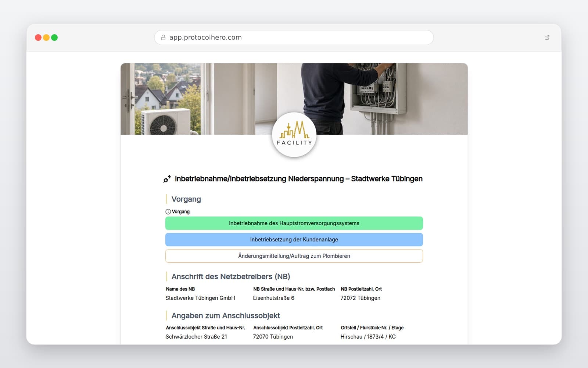Click the Angaben zum Anschlussobjekt heading
This screenshot has width=588, height=368.
click(226, 315)
